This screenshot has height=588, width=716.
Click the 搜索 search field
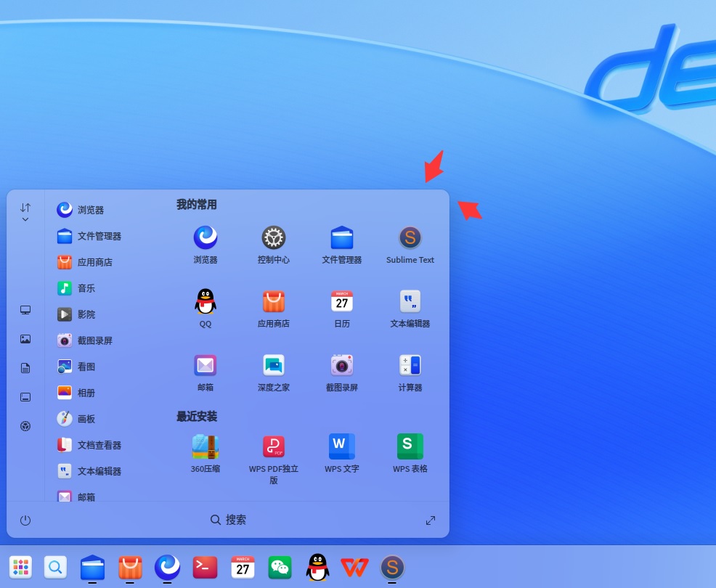point(228,520)
